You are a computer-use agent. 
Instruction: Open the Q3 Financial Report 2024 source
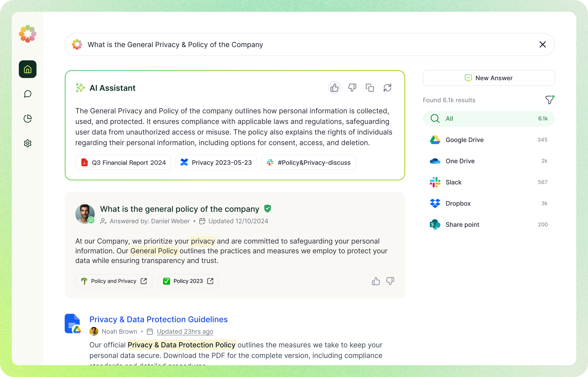[124, 163]
